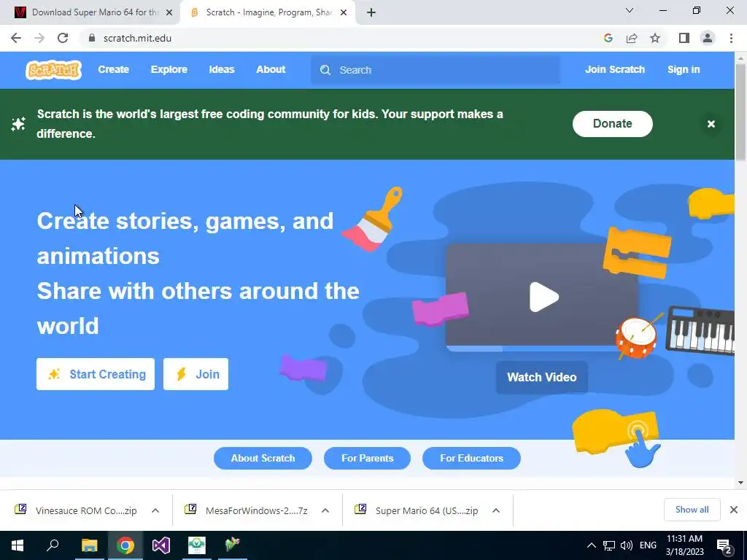Screen dimensions: 747x560
Task: Go forward in browser history
Action: click(x=39, y=38)
